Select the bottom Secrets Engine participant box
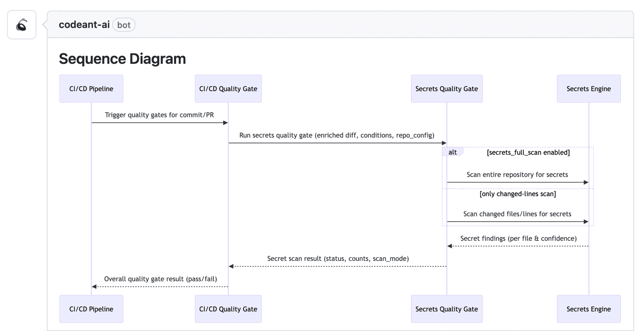 tap(588, 309)
